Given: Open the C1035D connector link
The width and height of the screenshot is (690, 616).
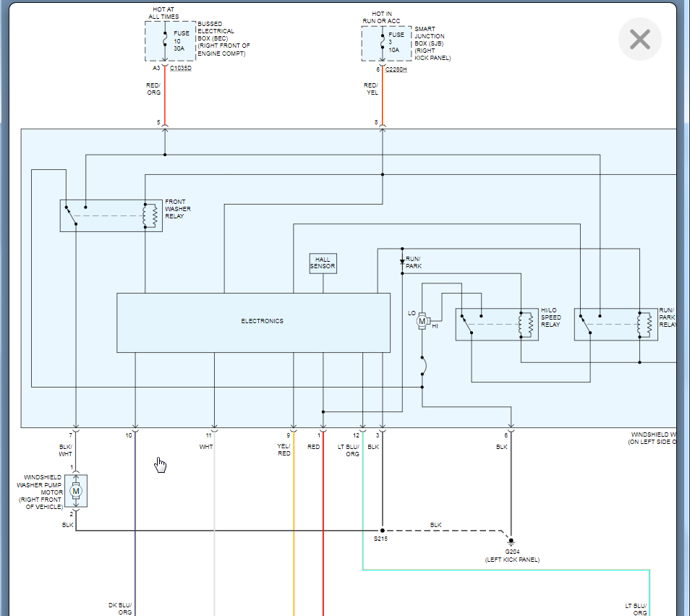Looking at the screenshot, I should pyautogui.click(x=180, y=68).
